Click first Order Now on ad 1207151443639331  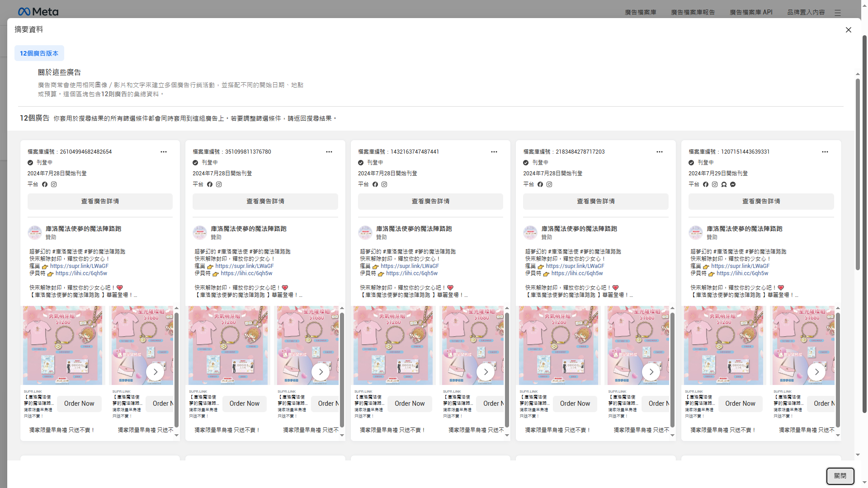tap(740, 404)
